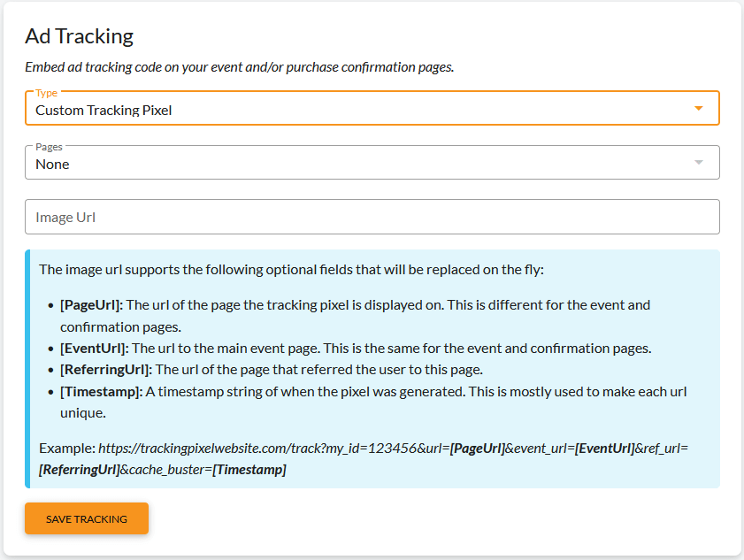Click the small Pages floating label

49,147
